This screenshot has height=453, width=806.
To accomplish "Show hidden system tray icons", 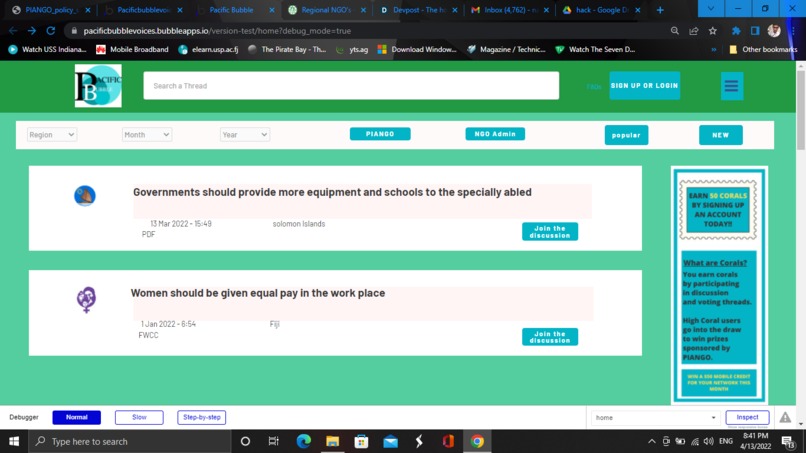I will (652, 441).
